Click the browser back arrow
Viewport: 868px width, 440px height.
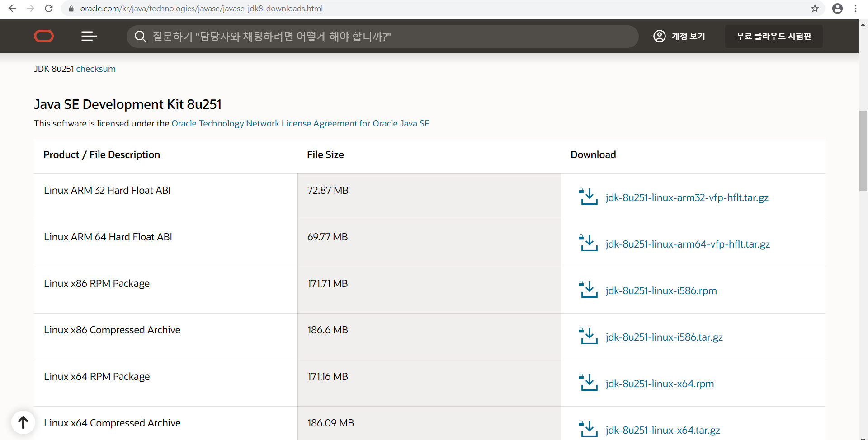[x=13, y=9]
